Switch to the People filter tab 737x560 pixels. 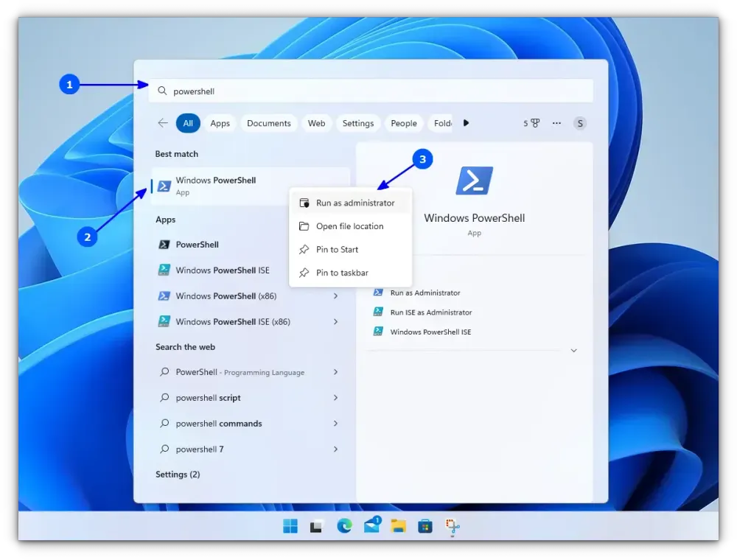[x=404, y=123]
